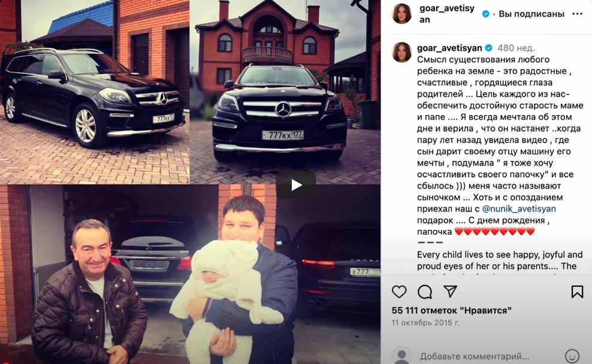Open comments via the speech bubble icon
592x364 pixels.
click(425, 292)
